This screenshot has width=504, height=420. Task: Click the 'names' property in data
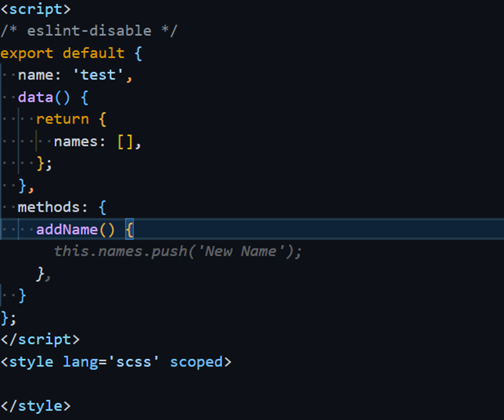click(76, 142)
